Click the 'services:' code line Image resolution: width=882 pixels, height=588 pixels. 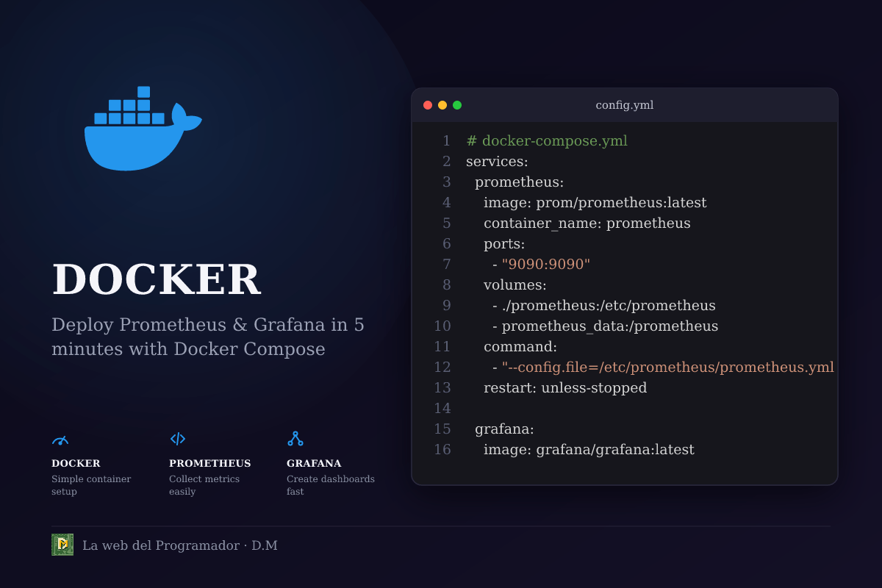tap(497, 162)
